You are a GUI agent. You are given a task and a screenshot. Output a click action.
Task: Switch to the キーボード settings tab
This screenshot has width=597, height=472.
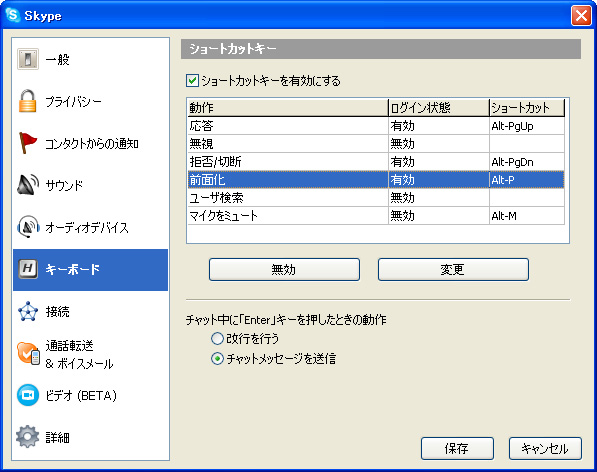coord(90,270)
